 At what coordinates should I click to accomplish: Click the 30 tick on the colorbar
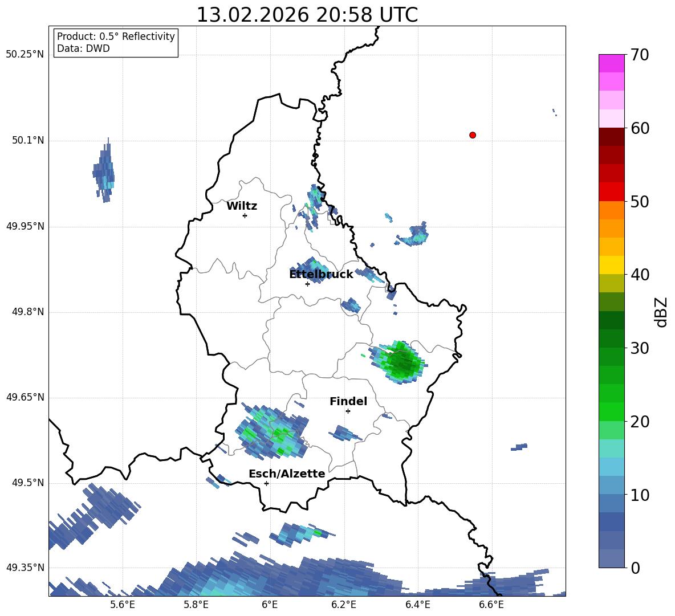(640, 348)
